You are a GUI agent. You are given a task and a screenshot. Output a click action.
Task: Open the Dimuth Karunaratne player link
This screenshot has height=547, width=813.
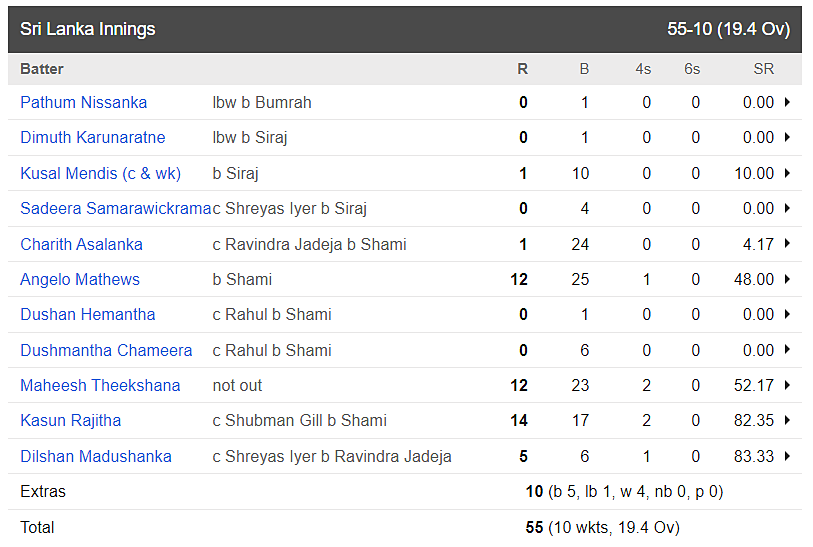92,137
